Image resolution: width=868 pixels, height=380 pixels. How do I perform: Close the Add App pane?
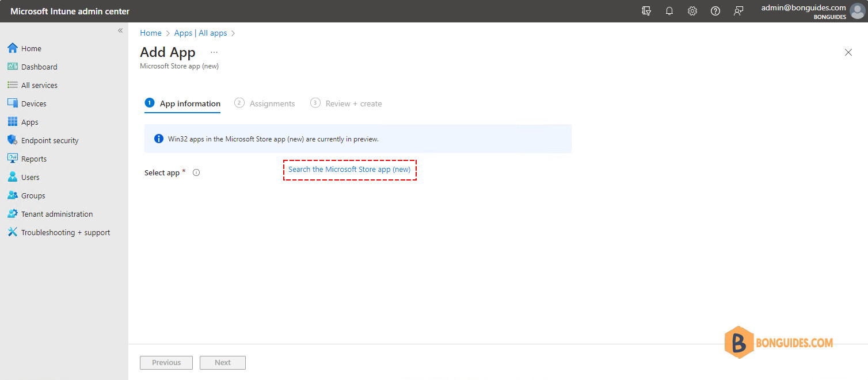tap(848, 52)
